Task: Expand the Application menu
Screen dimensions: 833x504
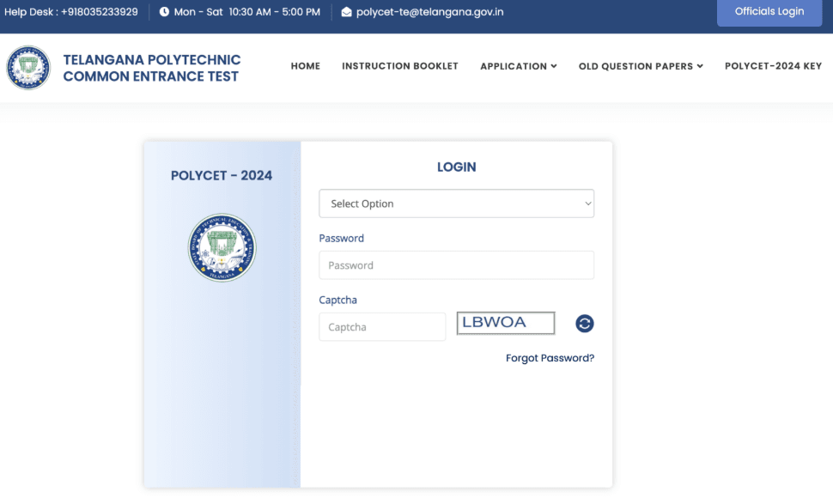Action: [519, 66]
